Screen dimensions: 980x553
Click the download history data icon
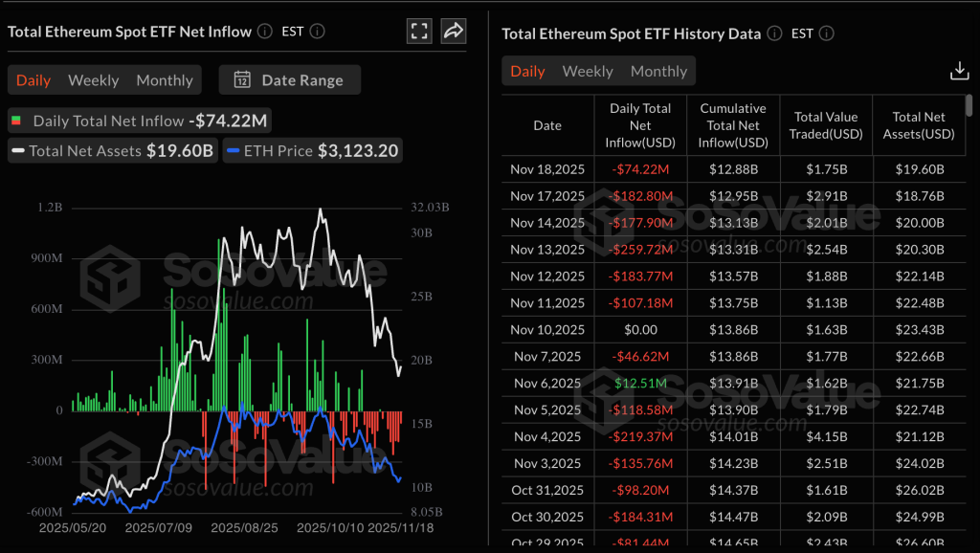click(959, 71)
